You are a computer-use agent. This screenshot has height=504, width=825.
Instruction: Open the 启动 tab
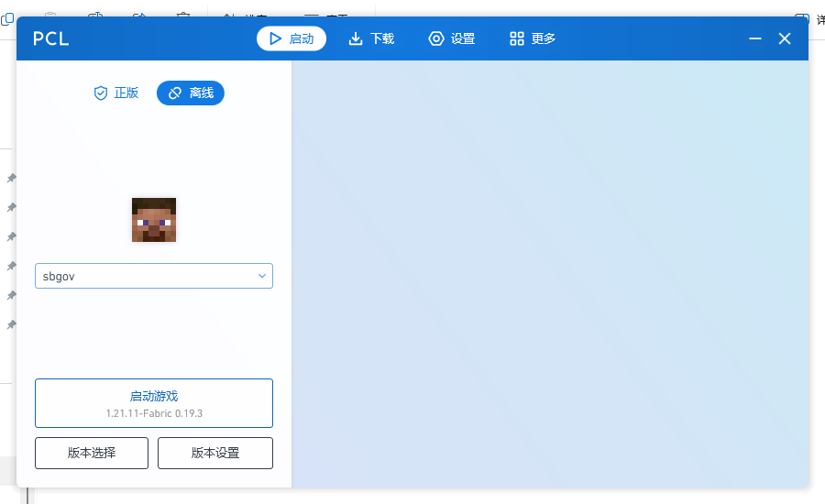291,38
